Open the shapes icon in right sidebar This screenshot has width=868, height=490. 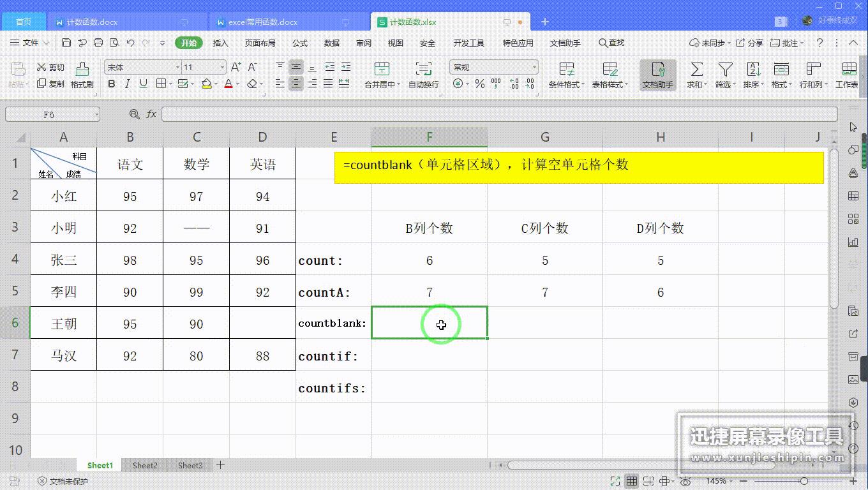click(853, 150)
